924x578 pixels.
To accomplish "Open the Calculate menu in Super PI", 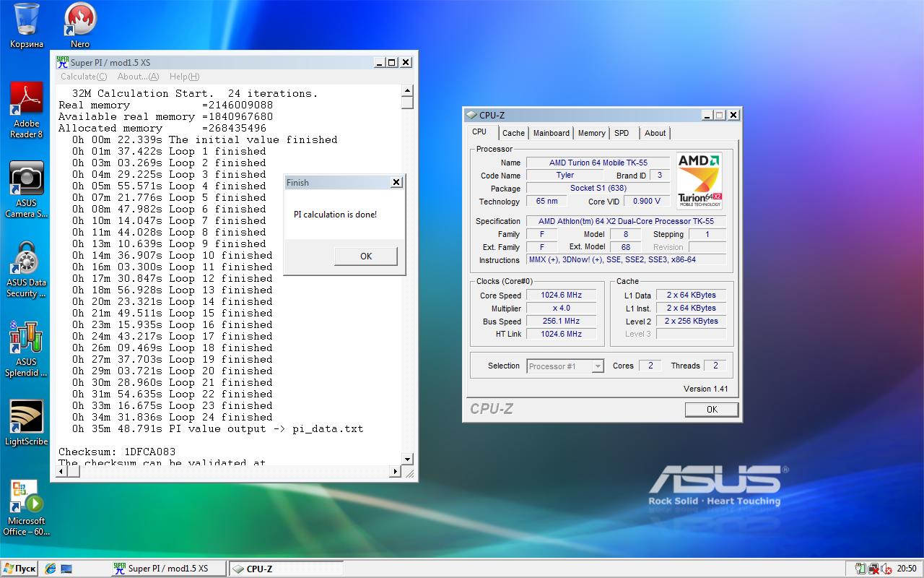I will coord(84,77).
